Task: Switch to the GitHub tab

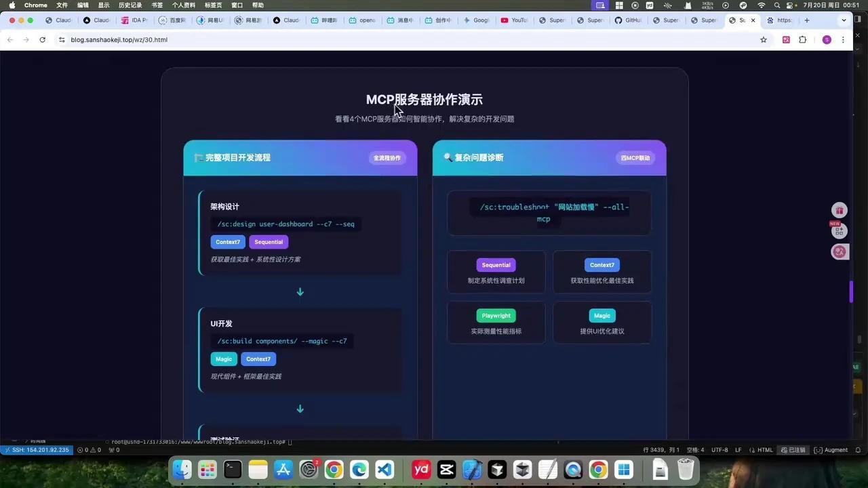Action: tap(628, 20)
